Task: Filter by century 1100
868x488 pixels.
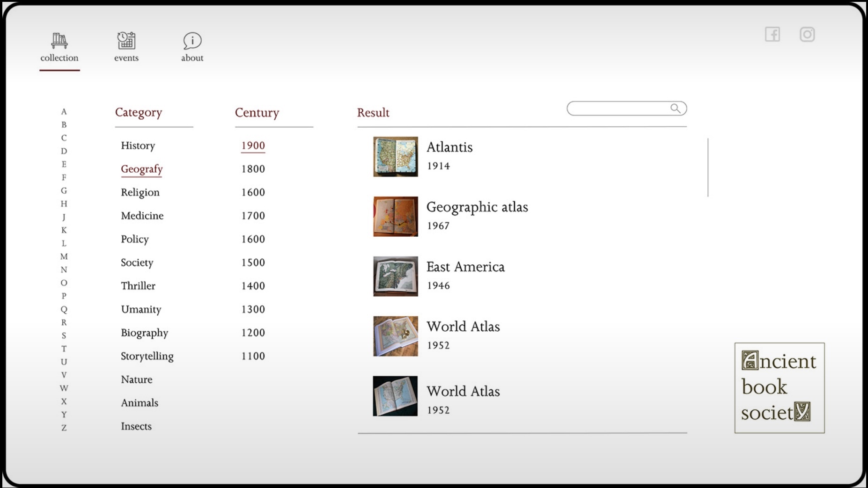Action: coord(253,356)
